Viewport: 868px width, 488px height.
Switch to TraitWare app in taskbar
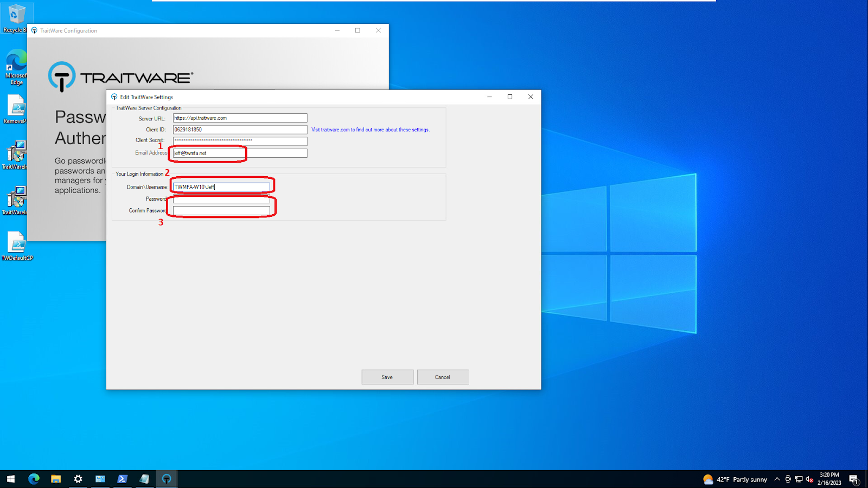(167, 479)
